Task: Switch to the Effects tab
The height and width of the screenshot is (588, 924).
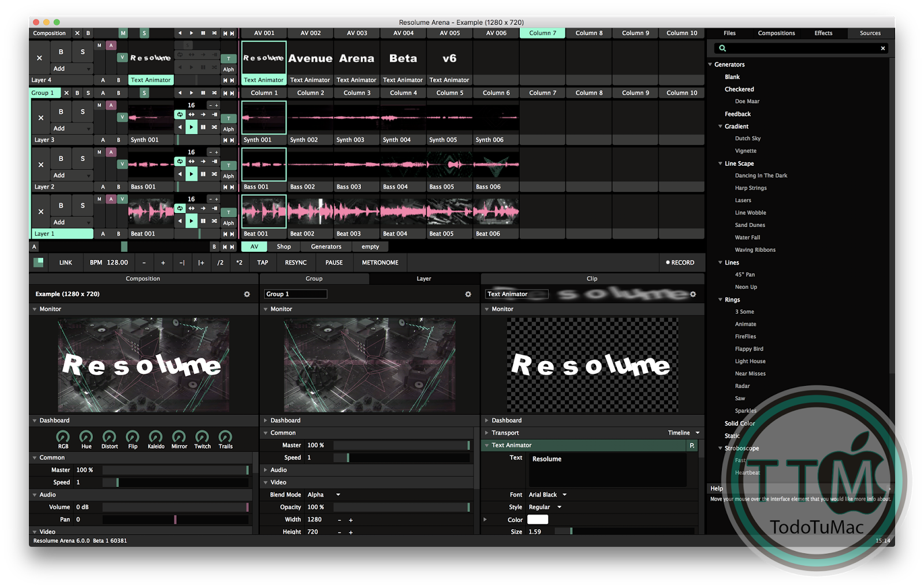Action: pyautogui.click(x=824, y=34)
